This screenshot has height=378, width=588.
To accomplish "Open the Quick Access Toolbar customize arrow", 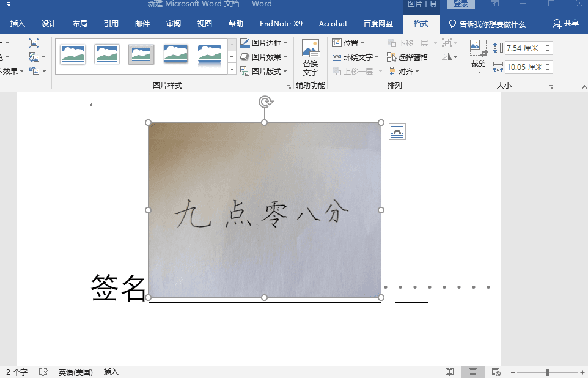I will coord(9,4).
